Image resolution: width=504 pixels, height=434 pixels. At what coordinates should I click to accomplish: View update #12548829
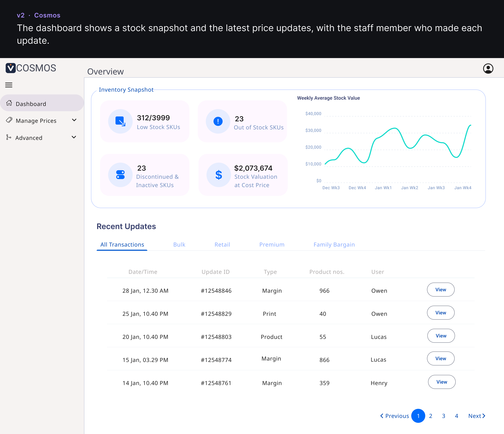441,313
